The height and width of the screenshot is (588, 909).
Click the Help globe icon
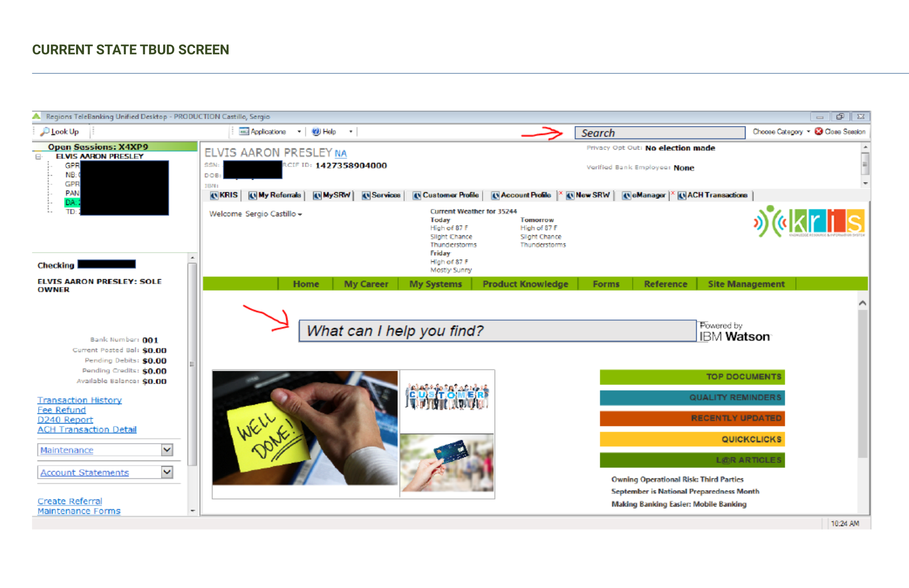(x=316, y=131)
